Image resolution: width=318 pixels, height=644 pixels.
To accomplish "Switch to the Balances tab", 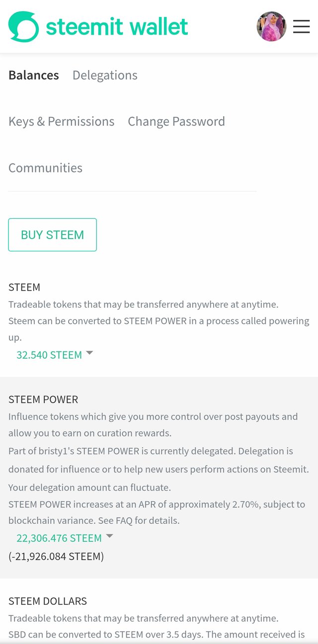I will (x=34, y=75).
